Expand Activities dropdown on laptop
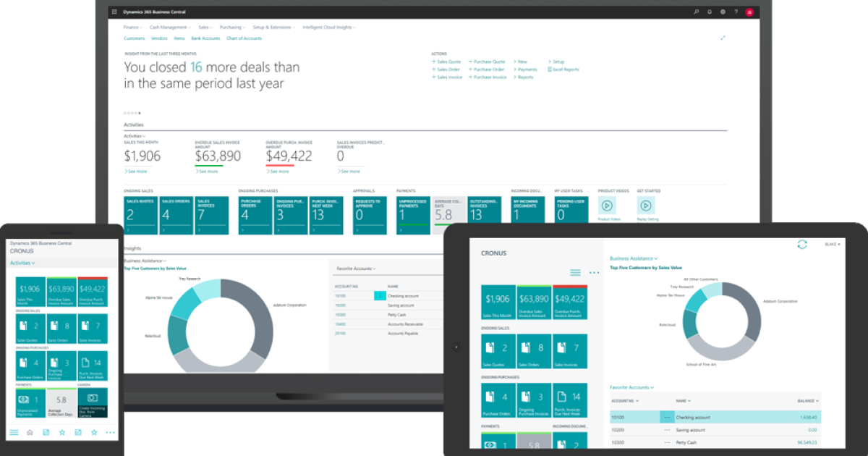This screenshot has width=868, height=456. [x=135, y=136]
